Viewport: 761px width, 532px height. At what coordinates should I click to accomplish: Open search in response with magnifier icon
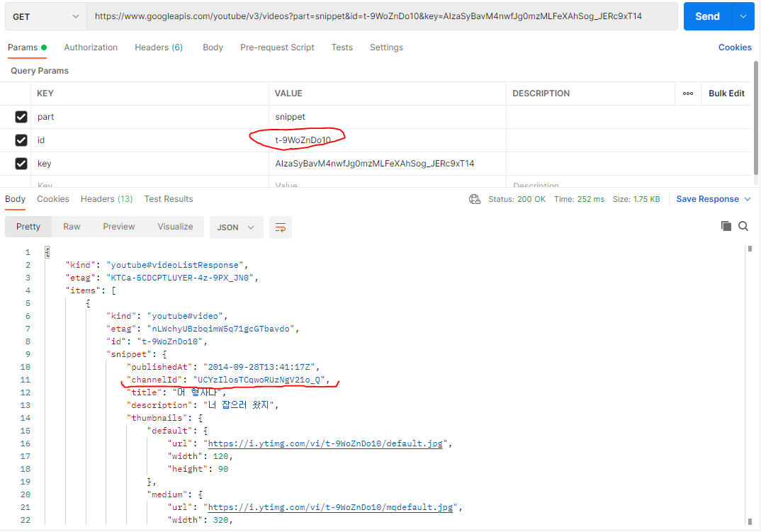(x=743, y=226)
